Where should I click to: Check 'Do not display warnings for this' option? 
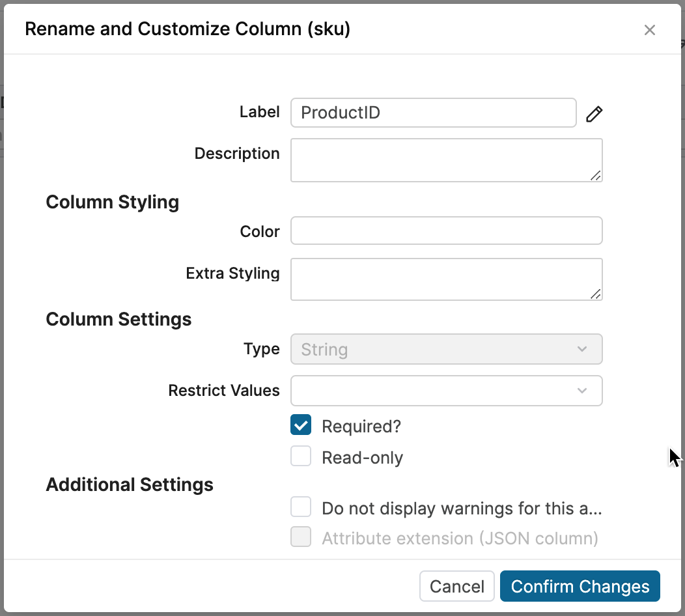(301, 507)
